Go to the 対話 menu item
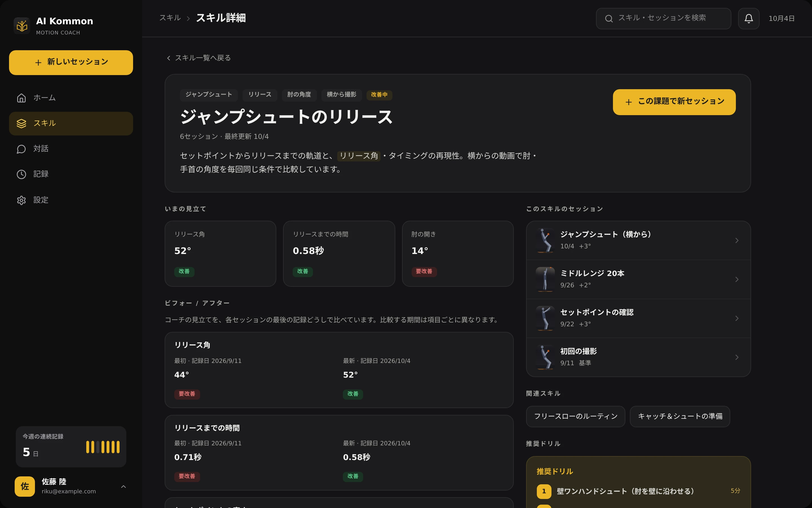The width and height of the screenshot is (812, 508). pyautogui.click(x=71, y=149)
